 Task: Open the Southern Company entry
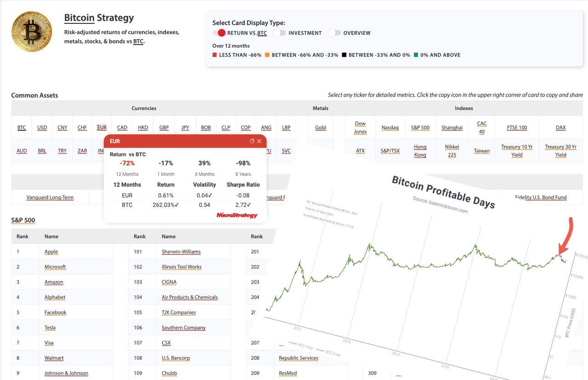[184, 328]
